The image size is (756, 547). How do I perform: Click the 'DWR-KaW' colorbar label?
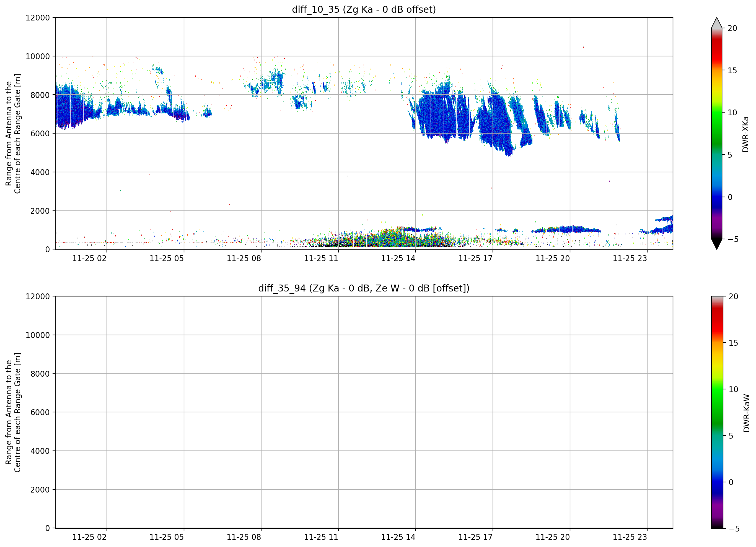747,413
